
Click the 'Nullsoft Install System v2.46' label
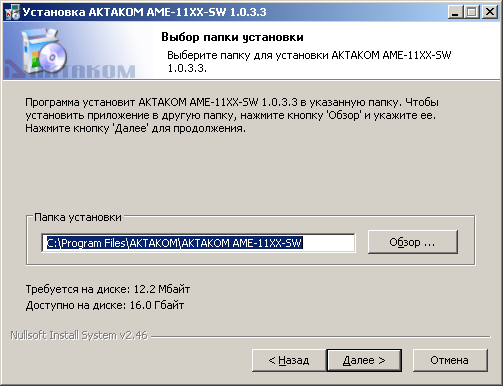[x=79, y=335]
